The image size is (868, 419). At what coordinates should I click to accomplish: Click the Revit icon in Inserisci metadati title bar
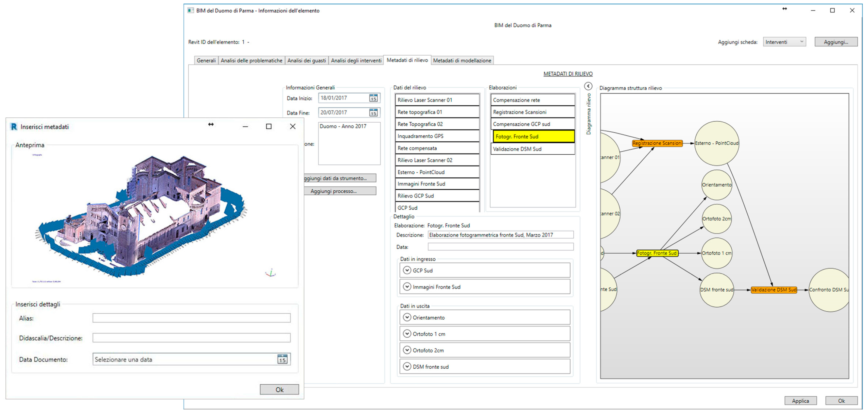coord(14,127)
